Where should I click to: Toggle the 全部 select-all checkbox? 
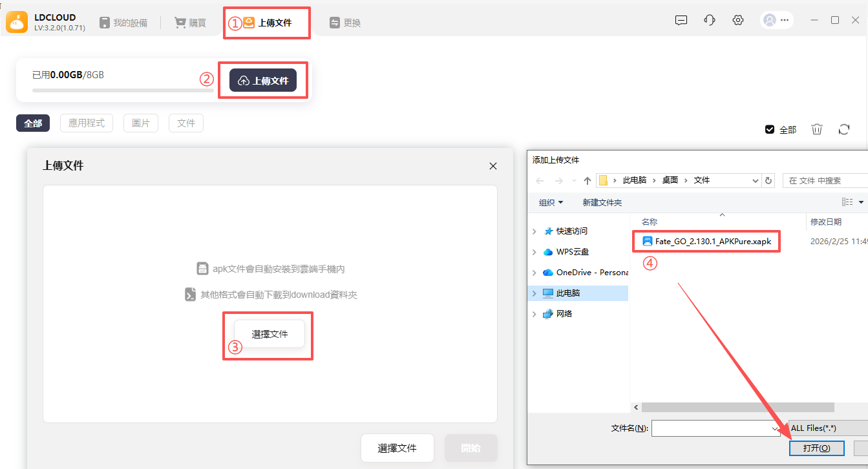pyautogui.click(x=770, y=129)
